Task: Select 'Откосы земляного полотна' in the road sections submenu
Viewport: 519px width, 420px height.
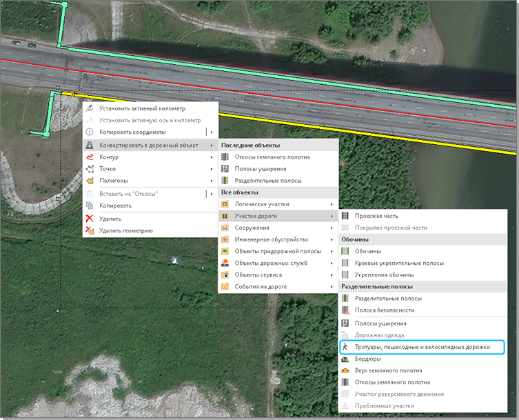Action: click(423, 382)
